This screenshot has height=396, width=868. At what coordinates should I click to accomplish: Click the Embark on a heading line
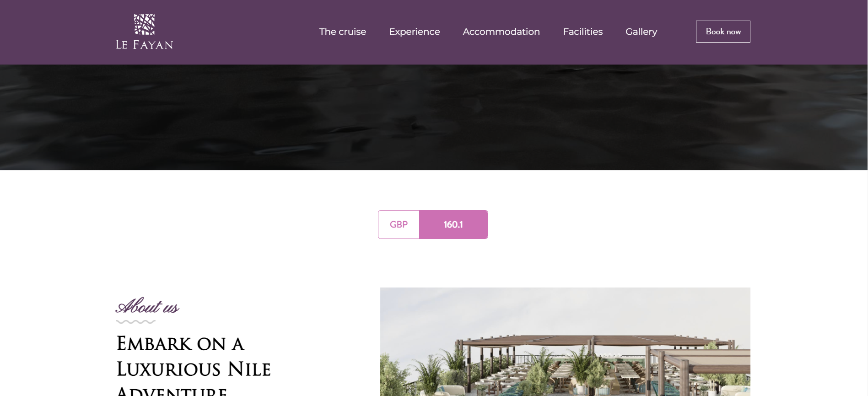(180, 344)
